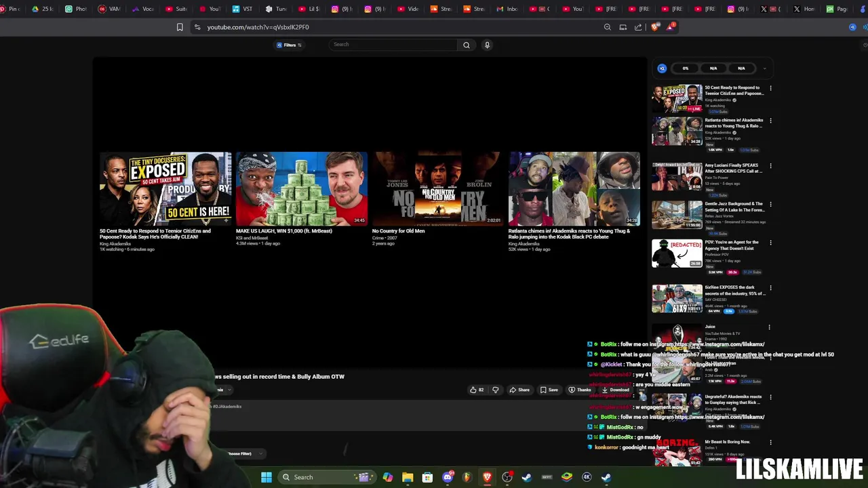Expand the stats bar chevron above sidebar

[764, 68]
